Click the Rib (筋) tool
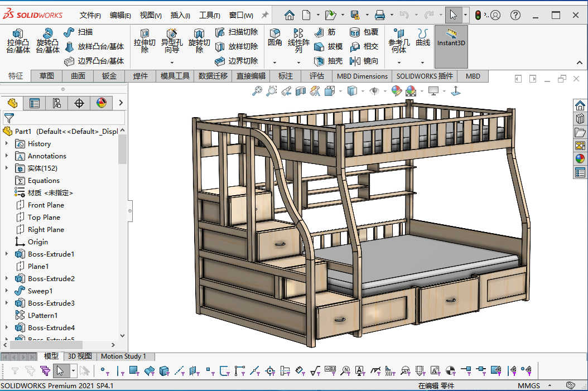This screenshot has height=391, width=588. (325, 32)
